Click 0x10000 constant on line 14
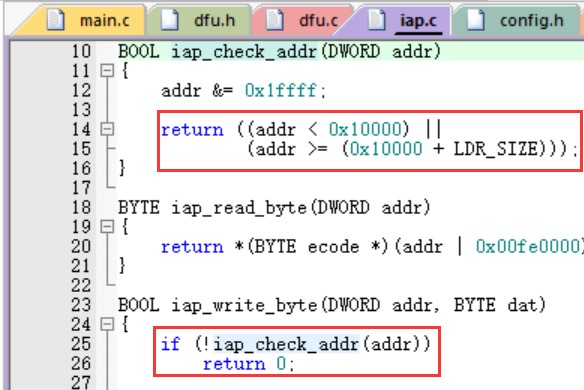The height and width of the screenshot is (390, 584). pos(365,130)
